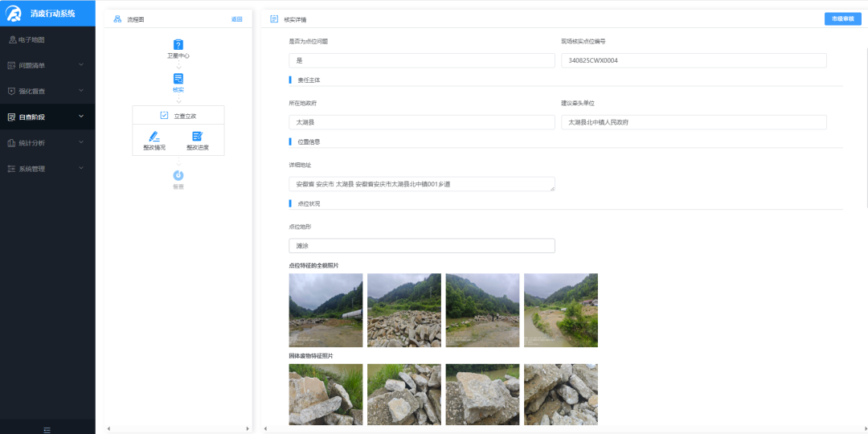Open the 整改进度 edit icon
The height and width of the screenshot is (434, 868).
tap(197, 136)
